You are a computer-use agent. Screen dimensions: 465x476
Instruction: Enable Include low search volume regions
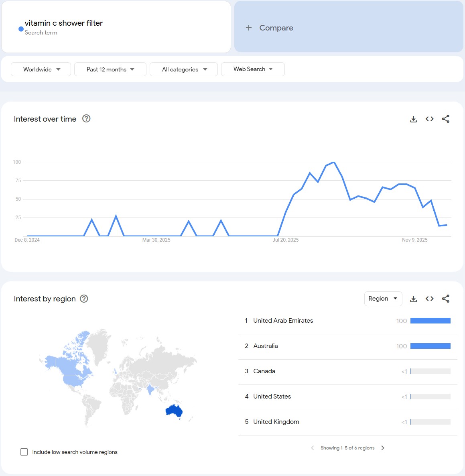tap(24, 452)
